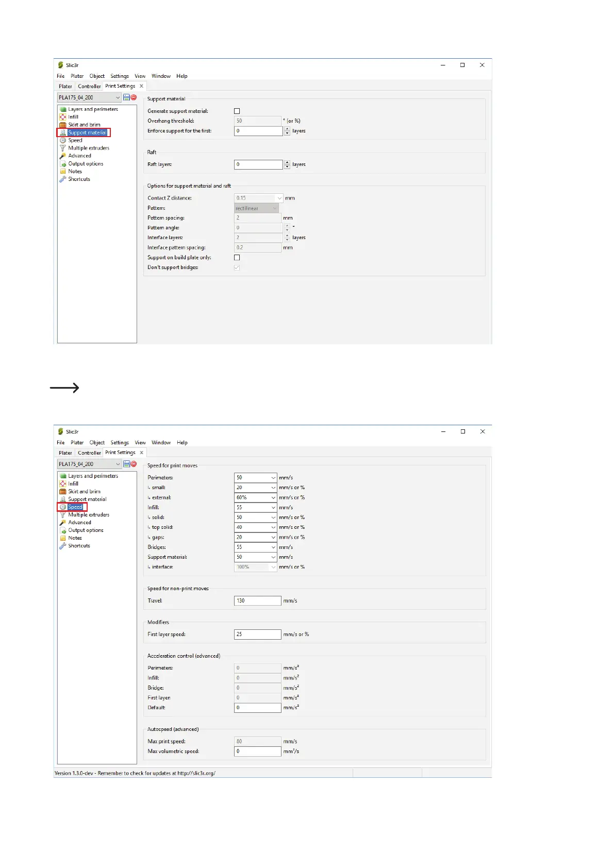Switch to Controller tab in Support material window
Viewport: 614px width, 868px height.
pyautogui.click(x=89, y=86)
